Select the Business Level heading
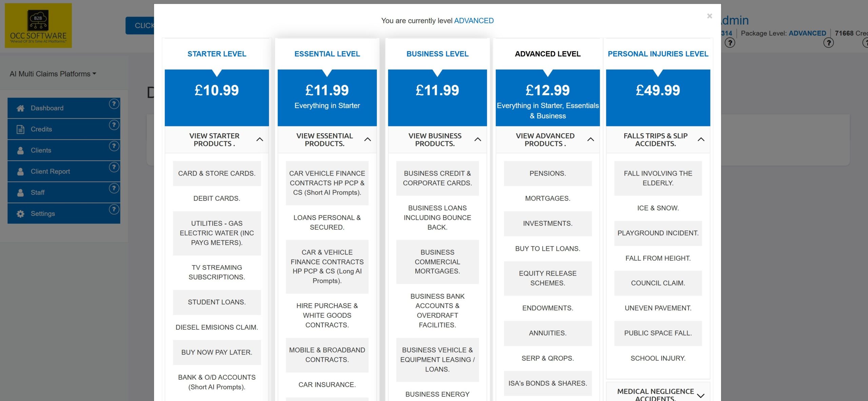The width and height of the screenshot is (868, 401). (437, 54)
